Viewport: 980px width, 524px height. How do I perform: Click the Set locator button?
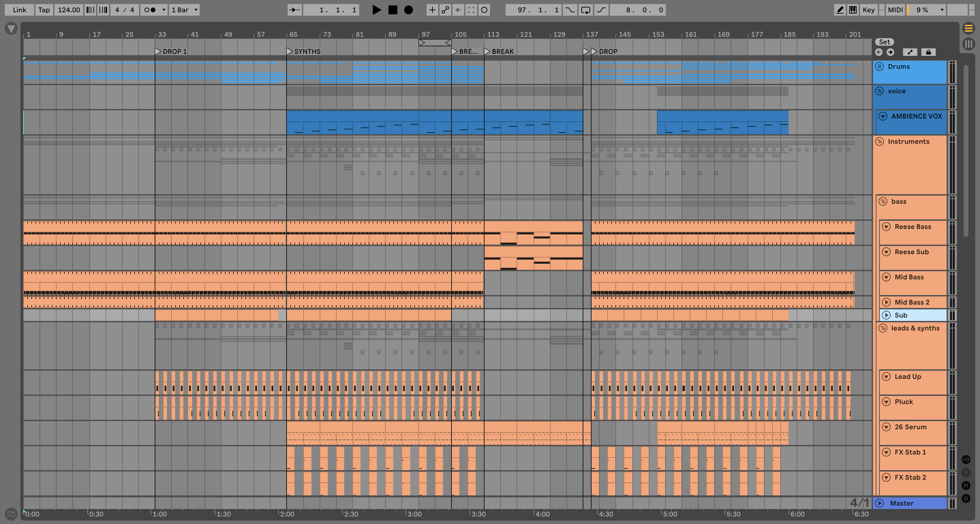point(884,42)
